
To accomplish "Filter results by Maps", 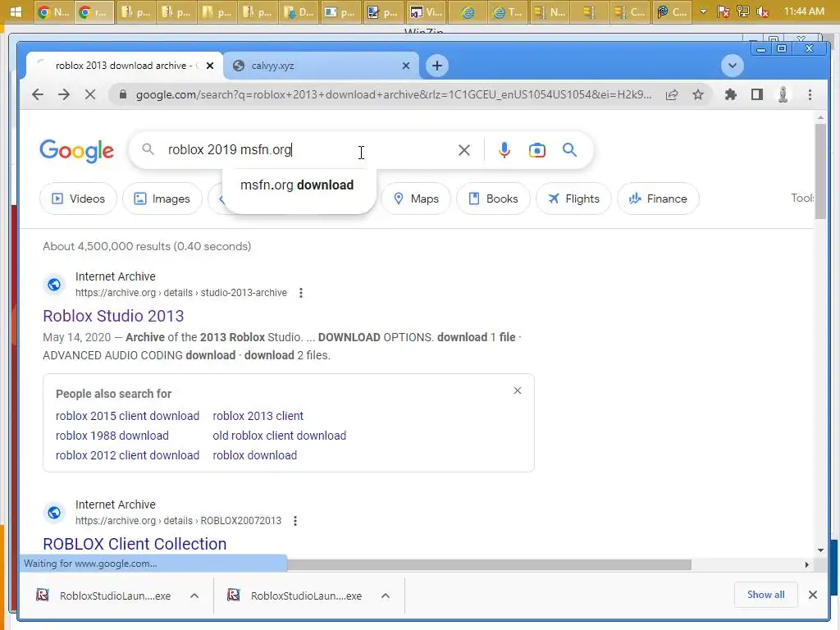I will click(416, 199).
